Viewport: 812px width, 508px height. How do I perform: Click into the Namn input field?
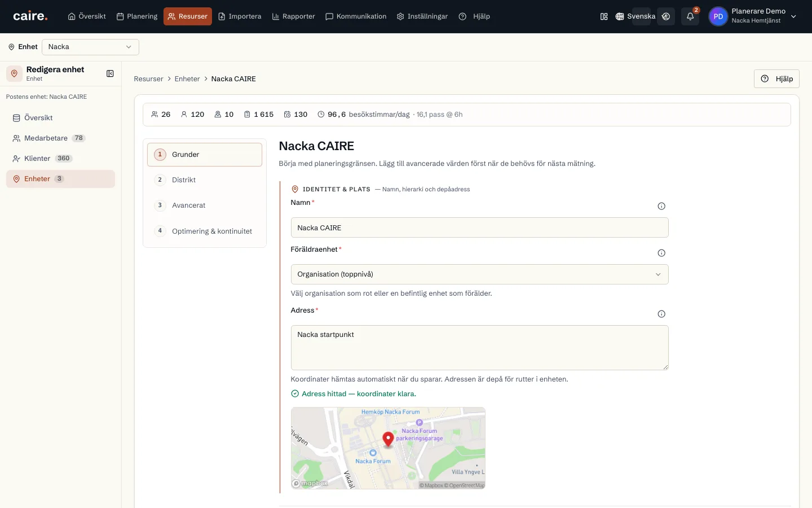[x=479, y=227]
